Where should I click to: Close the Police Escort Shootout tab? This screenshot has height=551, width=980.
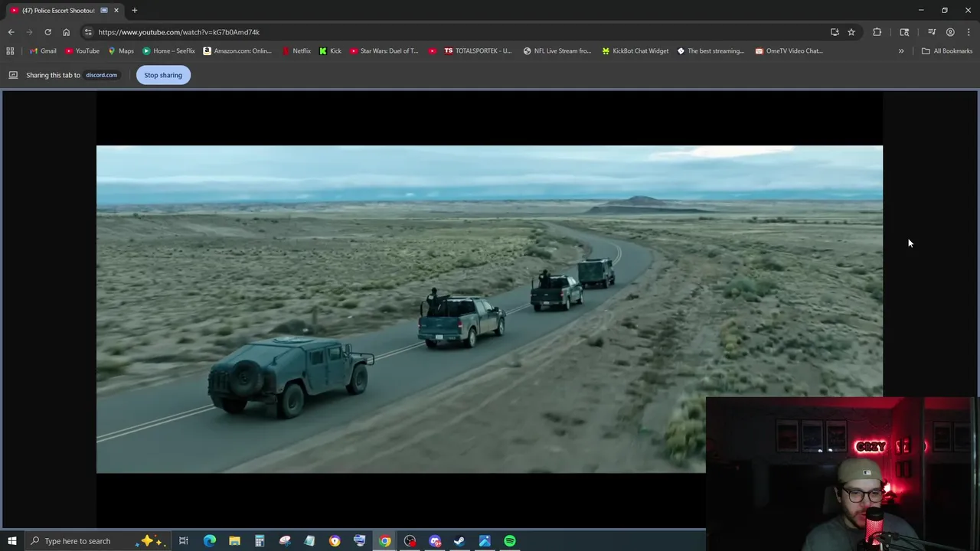tap(116, 11)
